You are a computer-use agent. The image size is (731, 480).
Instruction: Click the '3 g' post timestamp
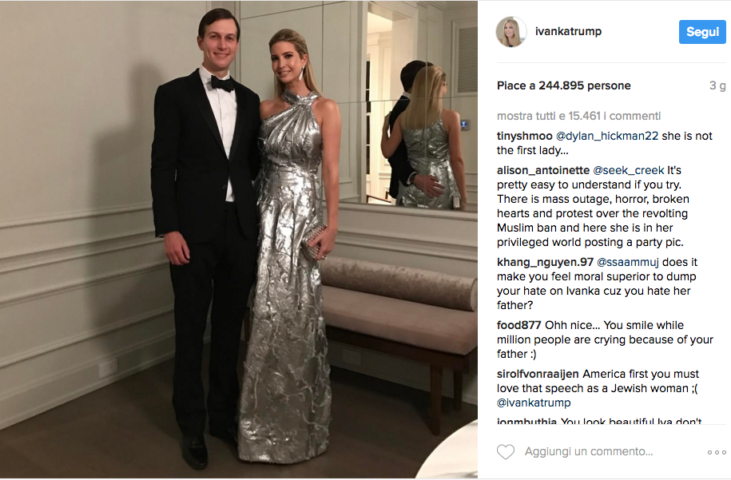pyautogui.click(x=717, y=86)
